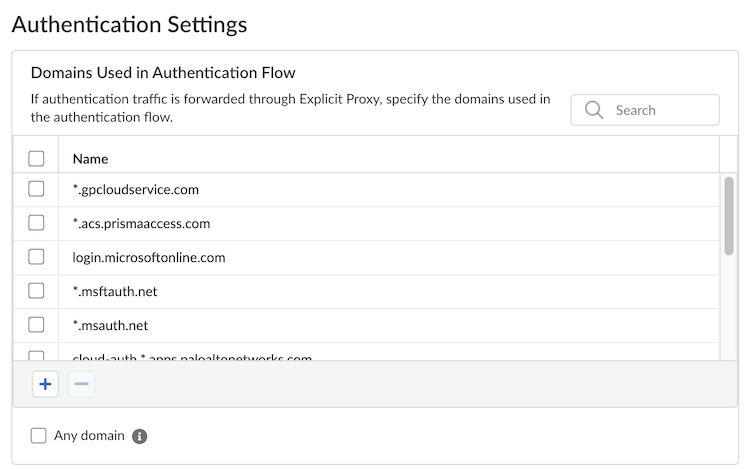Image resolution: width=750 pixels, height=469 pixels.
Task: Select the *.msauth.net domain entry
Action: pyautogui.click(x=110, y=325)
